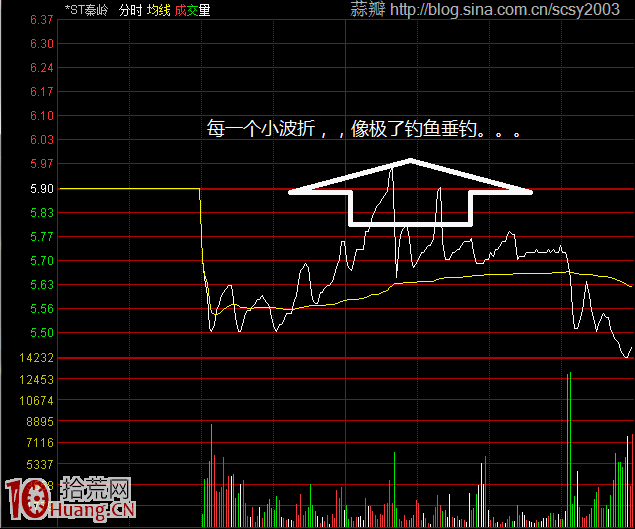Click the green 5.50 price axis label

pyautogui.click(x=42, y=333)
